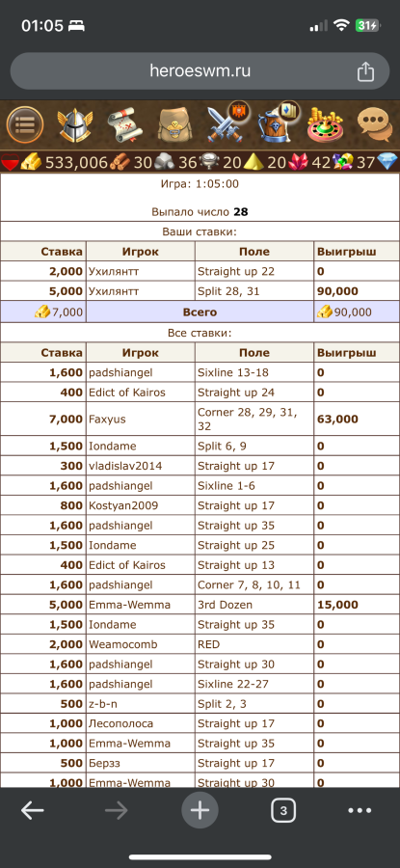Screen dimensions: 400x868
Task: Open the tavern mug with cards icon
Action: click(278, 122)
